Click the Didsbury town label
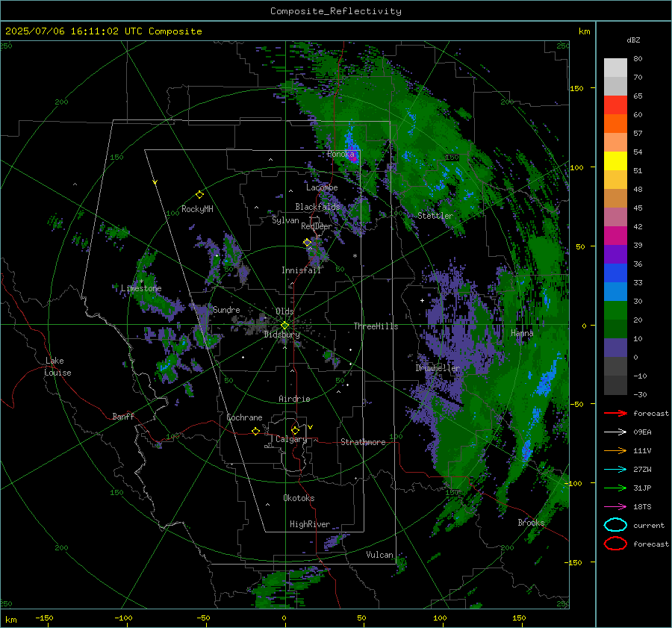This screenshot has width=672, height=628. coord(282,335)
